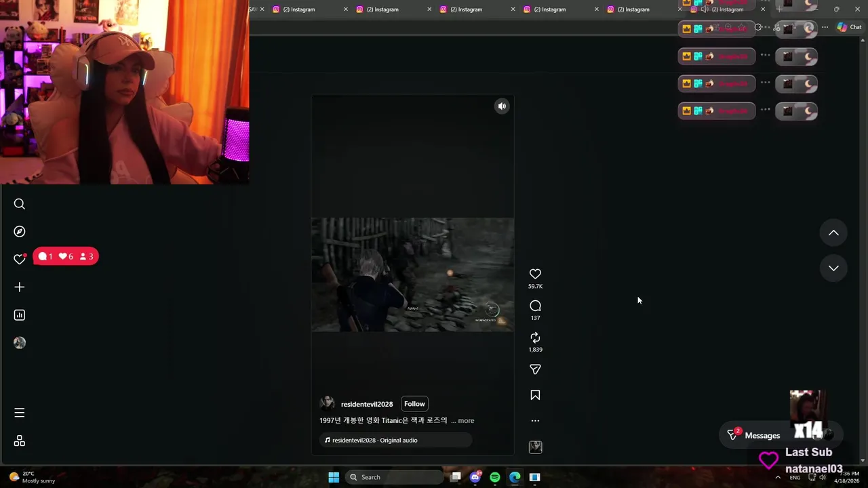868x488 pixels.
Task: Save the reel with the bookmark icon
Action: tap(535, 395)
